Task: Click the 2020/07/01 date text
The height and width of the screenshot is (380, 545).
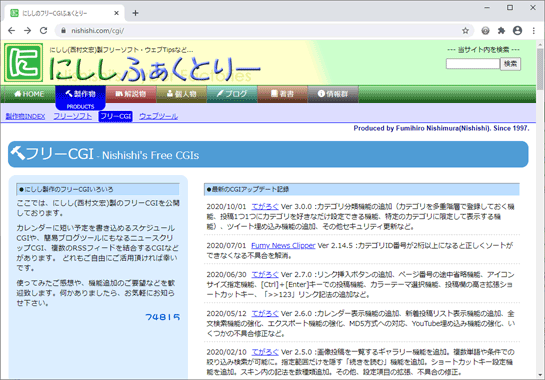Action: 226,245
